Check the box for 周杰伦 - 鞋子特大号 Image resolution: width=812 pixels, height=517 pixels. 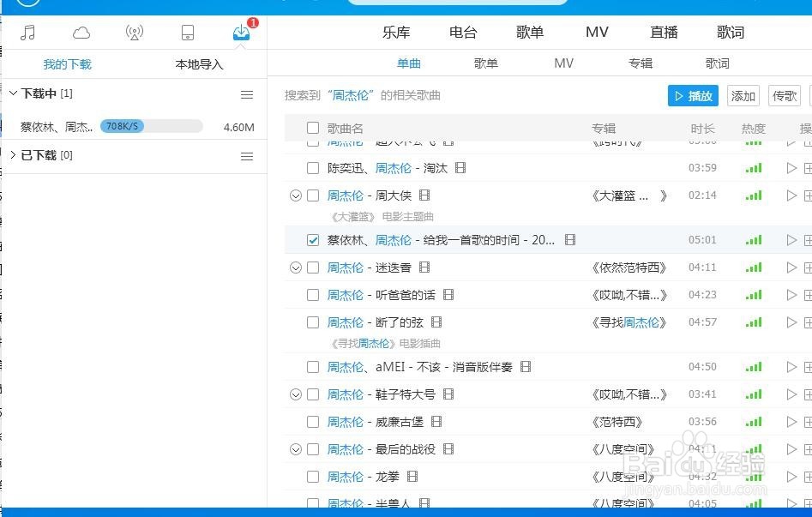pyautogui.click(x=313, y=394)
